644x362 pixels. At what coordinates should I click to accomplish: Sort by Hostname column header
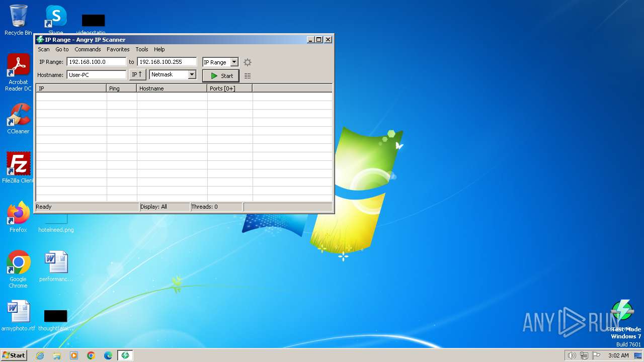172,88
